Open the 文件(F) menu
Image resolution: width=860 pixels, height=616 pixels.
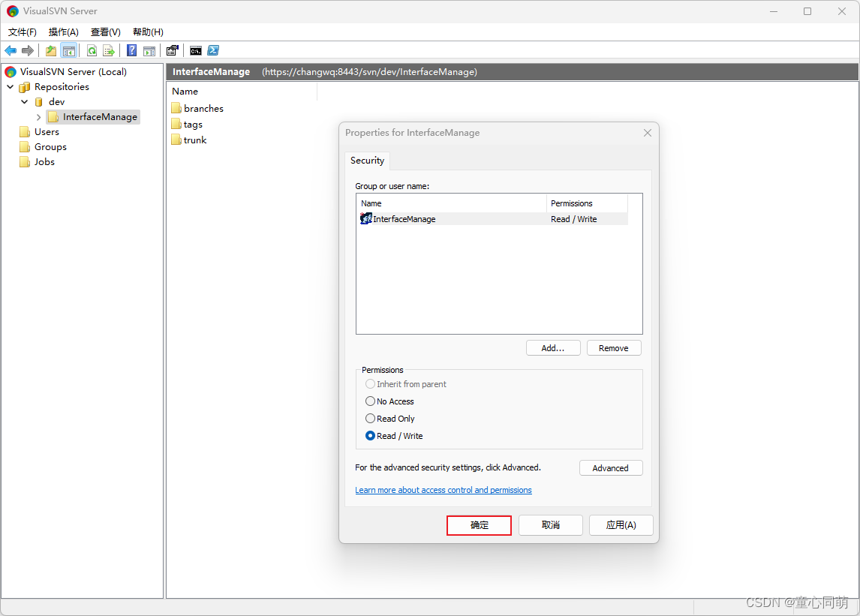click(23, 32)
